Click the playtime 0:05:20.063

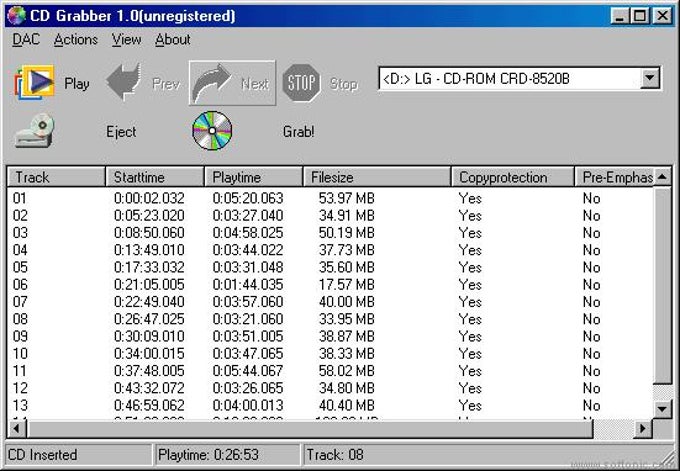[x=248, y=198]
